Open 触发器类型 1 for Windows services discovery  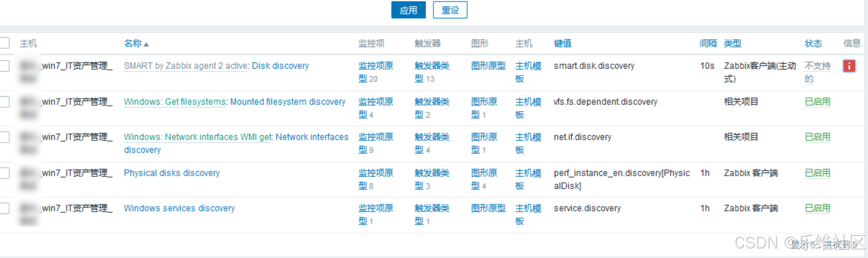[432, 214]
